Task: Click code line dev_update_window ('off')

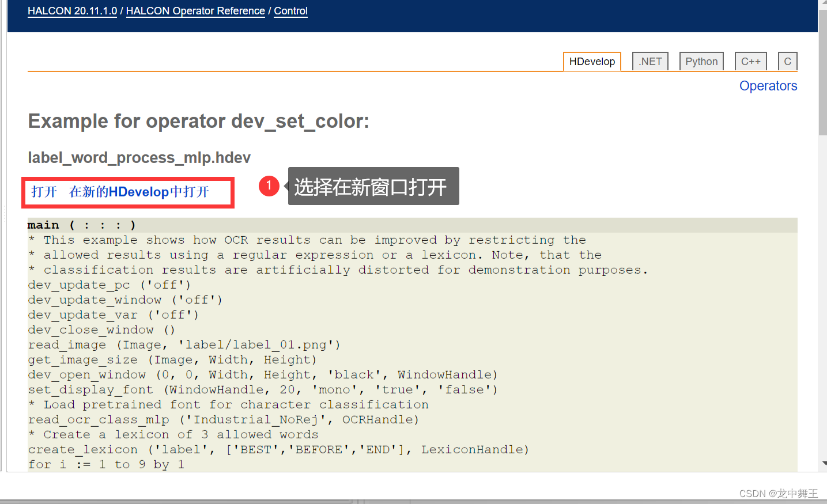Action: [125, 300]
